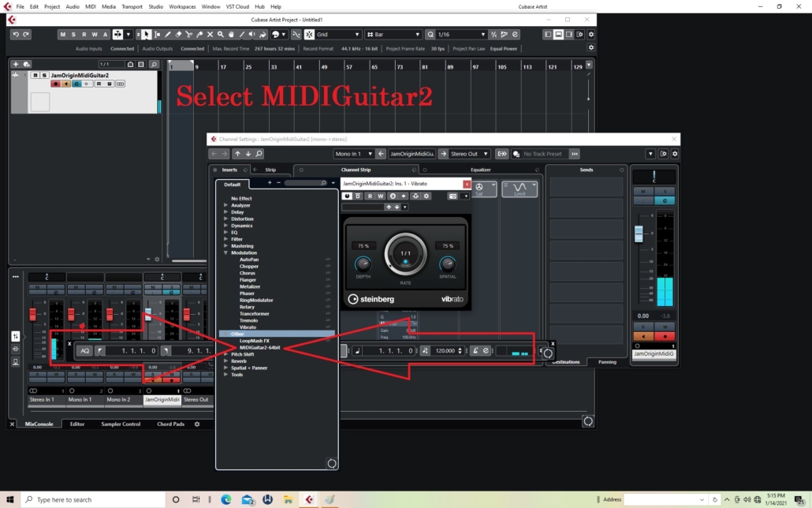Click Strip tab in Channel Settings
The height and width of the screenshot is (508, 812).
tap(270, 170)
